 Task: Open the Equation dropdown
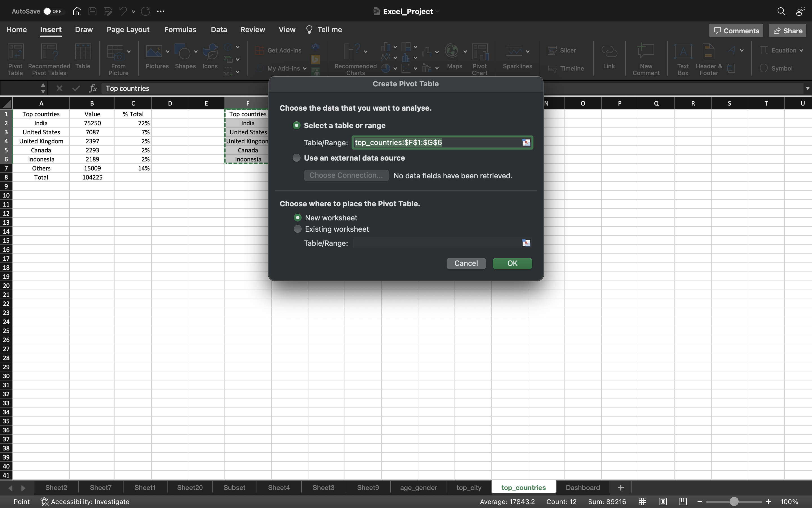[x=801, y=51]
